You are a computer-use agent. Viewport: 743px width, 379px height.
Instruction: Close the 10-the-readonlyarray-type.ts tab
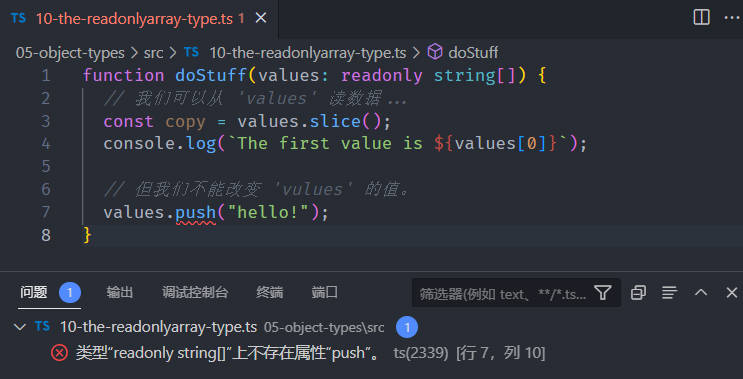pyautogui.click(x=261, y=18)
